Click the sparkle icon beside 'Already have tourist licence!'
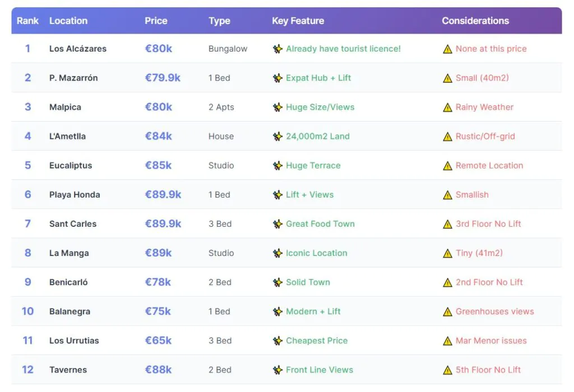The width and height of the screenshot is (574, 392). click(277, 49)
